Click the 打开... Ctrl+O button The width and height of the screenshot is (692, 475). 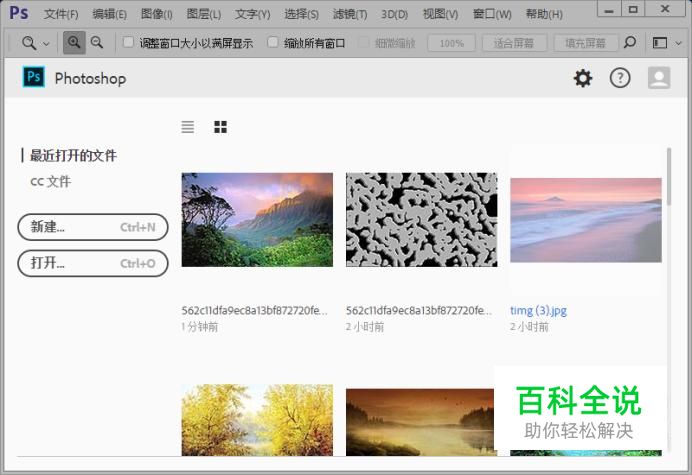point(93,263)
